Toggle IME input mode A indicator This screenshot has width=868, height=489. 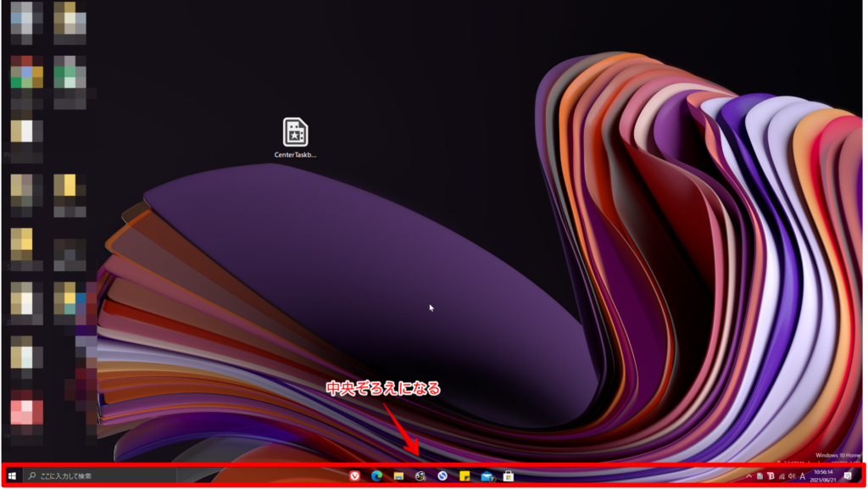[x=803, y=476]
